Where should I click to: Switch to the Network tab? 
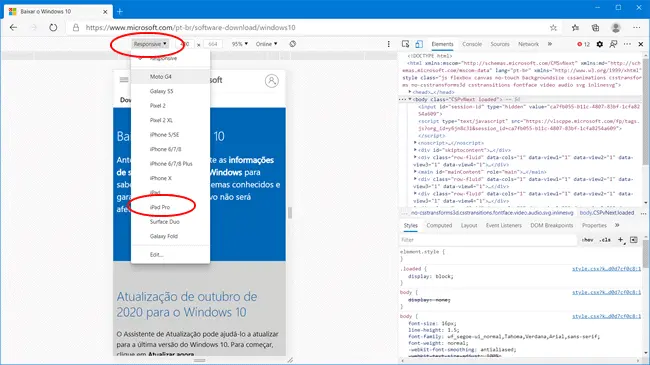pyautogui.click(x=528, y=44)
